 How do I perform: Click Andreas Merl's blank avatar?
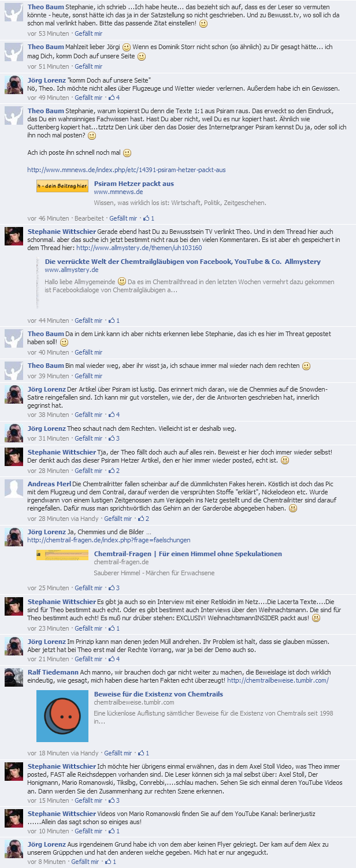pos(14,489)
